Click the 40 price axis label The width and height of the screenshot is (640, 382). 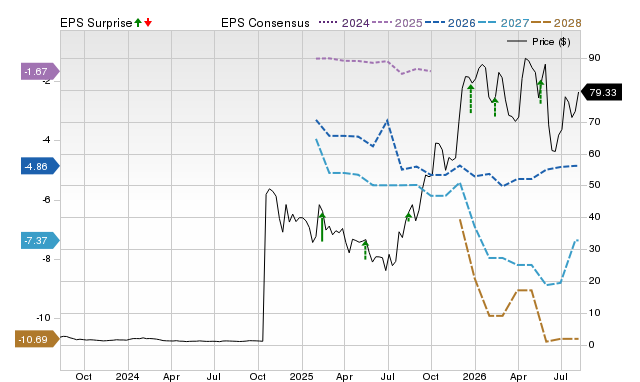click(594, 217)
